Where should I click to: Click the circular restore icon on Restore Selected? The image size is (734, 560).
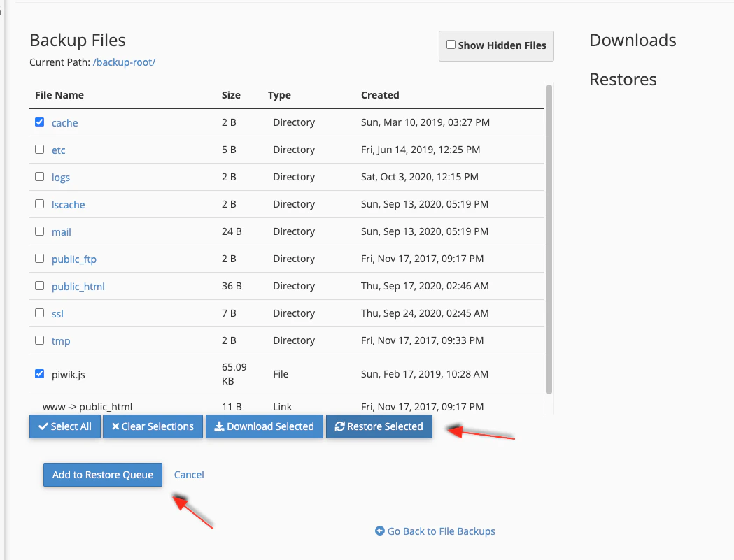(x=341, y=426)
